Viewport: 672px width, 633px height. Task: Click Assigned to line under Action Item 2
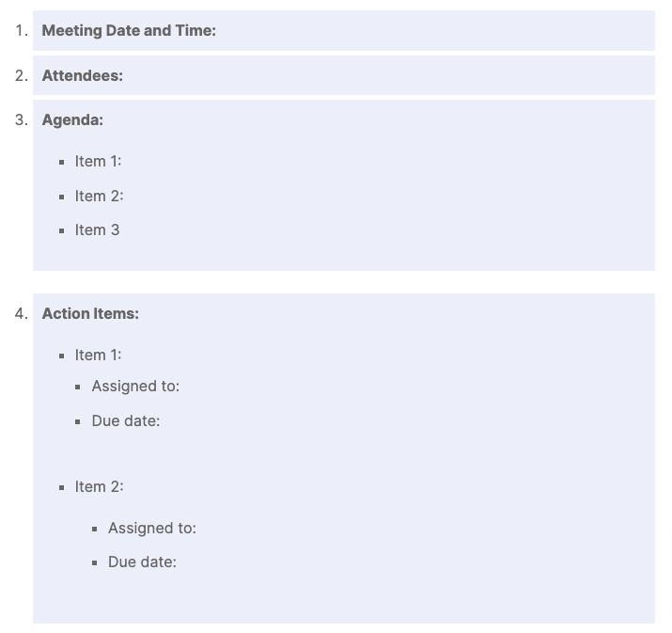(152, 528)
